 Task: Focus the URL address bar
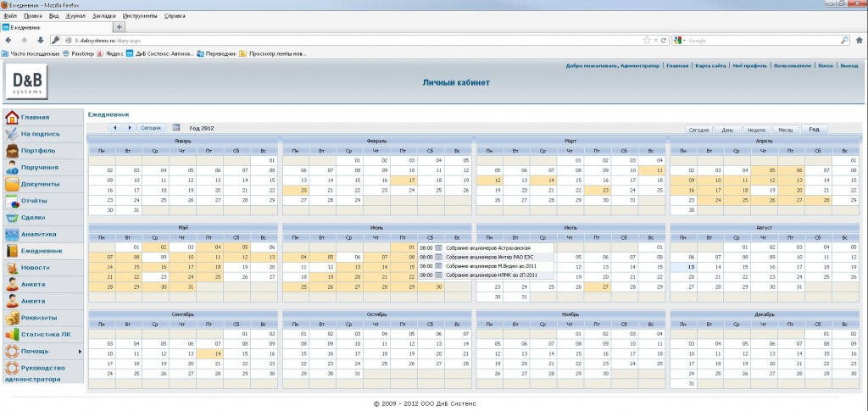pos(354,41)
